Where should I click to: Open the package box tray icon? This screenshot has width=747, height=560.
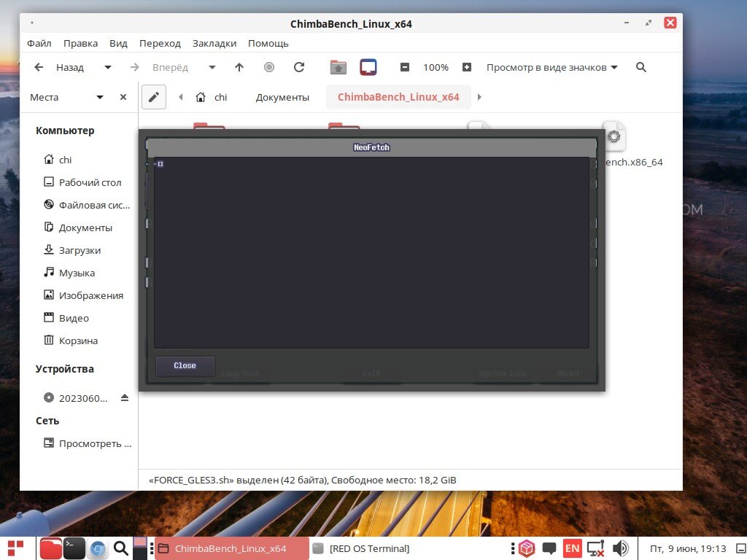pyautogui.click(x=527, y=548)
